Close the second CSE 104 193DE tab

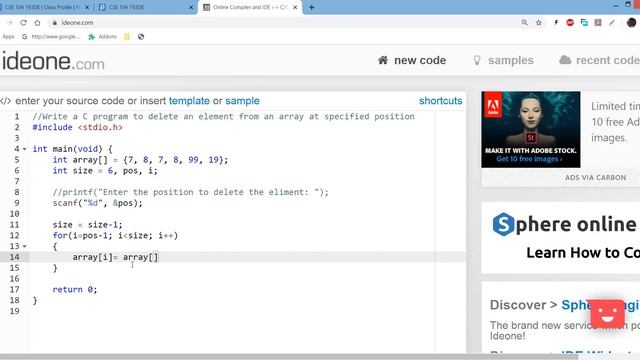pos(191,7)
